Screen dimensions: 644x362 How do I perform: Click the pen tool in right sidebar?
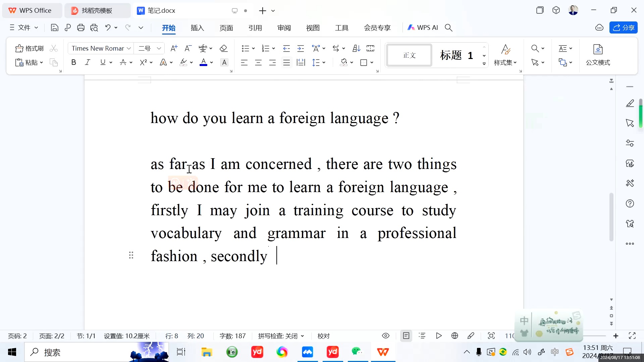630,103
